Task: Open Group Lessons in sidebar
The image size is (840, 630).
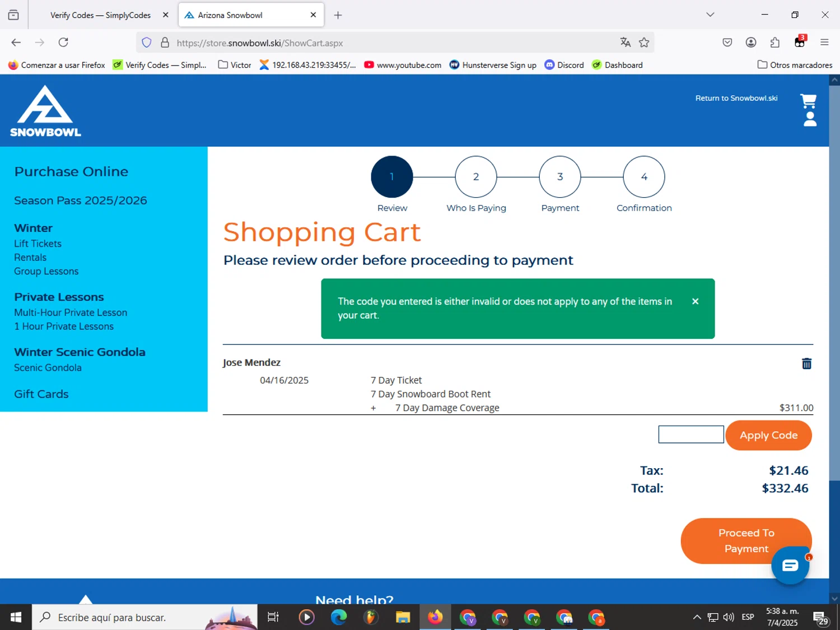Action: click(x=46, y=271)
